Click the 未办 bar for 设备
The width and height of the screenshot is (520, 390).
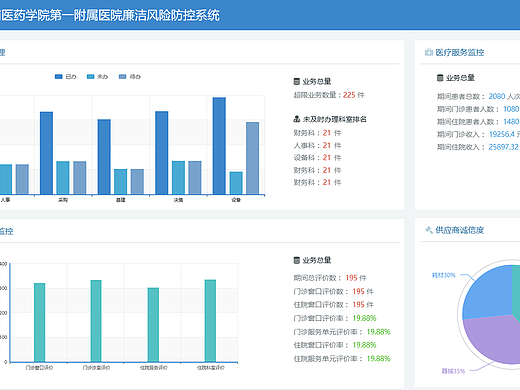236,183
